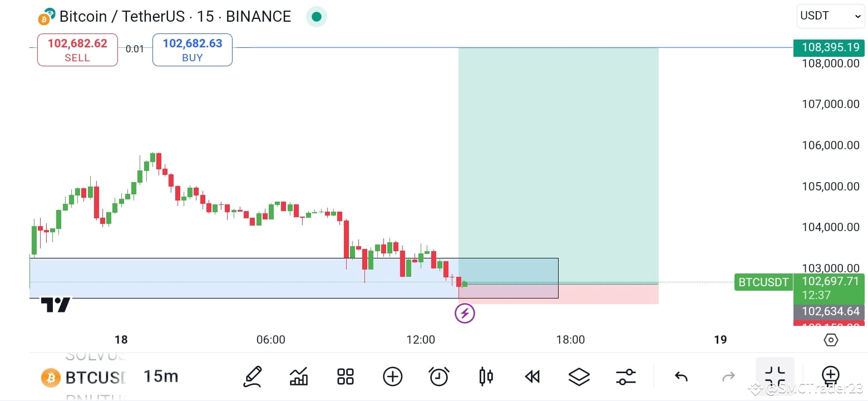
Task: Open the indicators panel icon
Action: pos(299,376)
